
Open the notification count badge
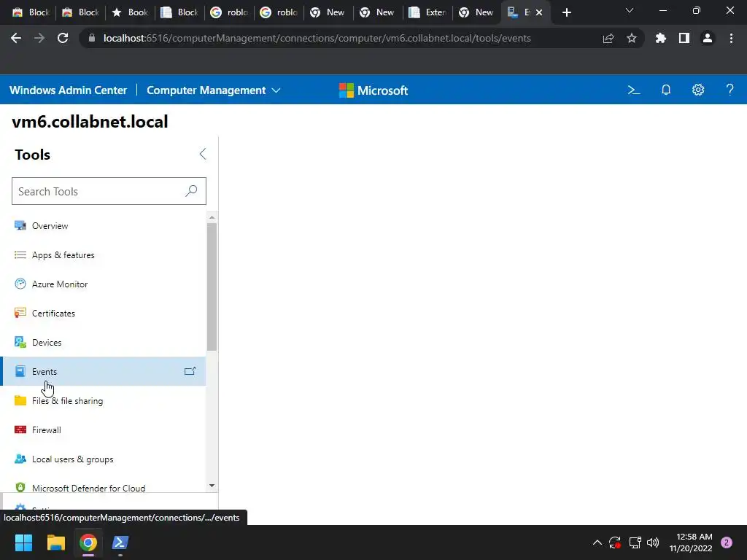(x=726, y=542)
